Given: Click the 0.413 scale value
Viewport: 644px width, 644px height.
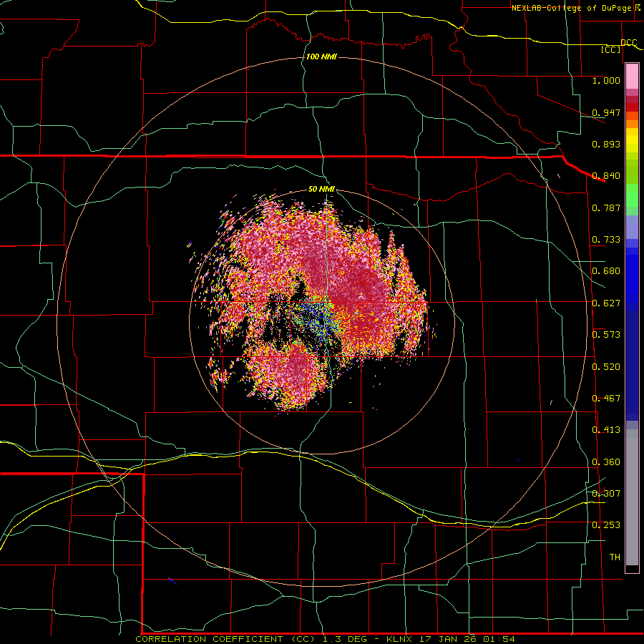Looking at the screenshot, I should coord(606,430).
